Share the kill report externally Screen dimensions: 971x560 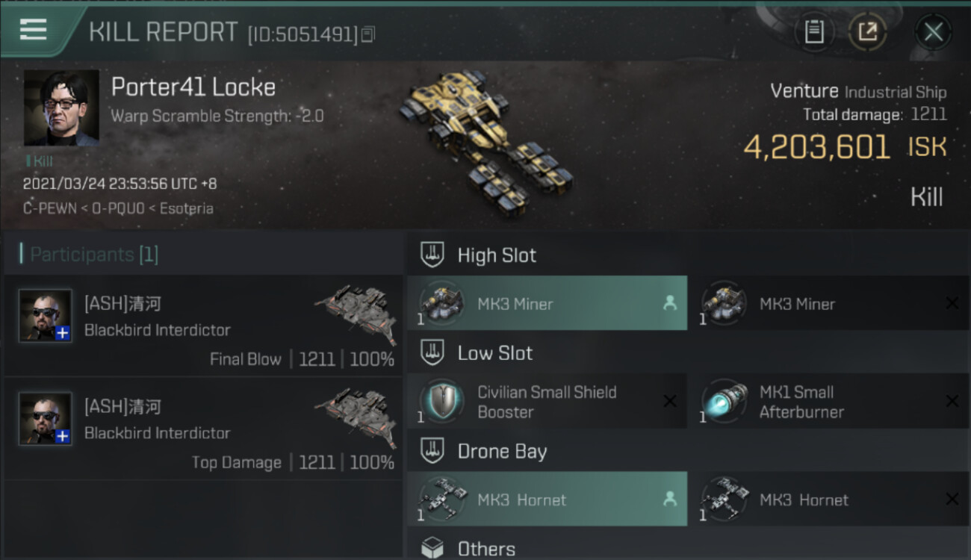click(867, 32)
